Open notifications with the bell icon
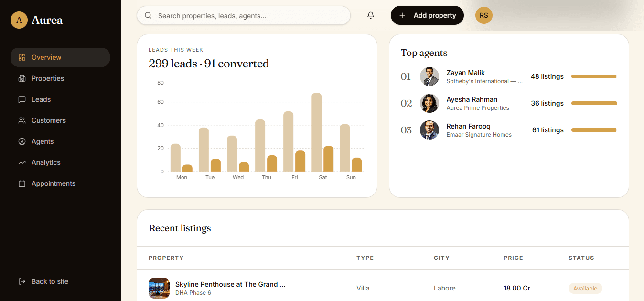 point(371,15)
